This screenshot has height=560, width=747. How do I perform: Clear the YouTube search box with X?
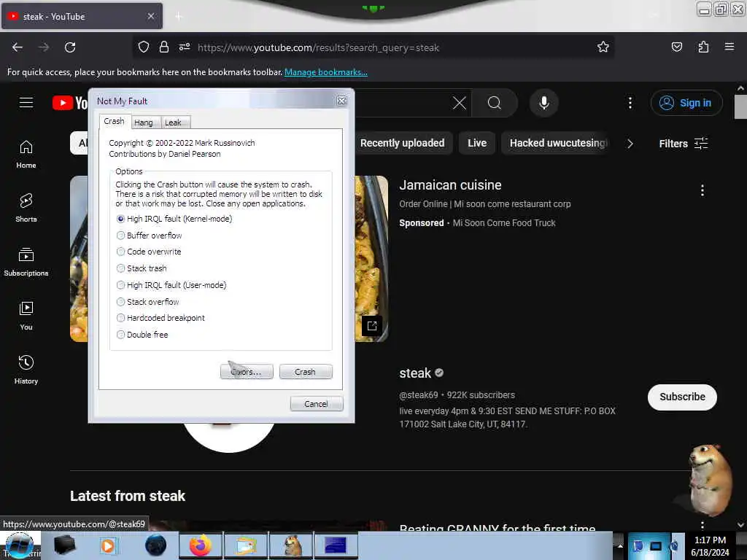(460, 103)
